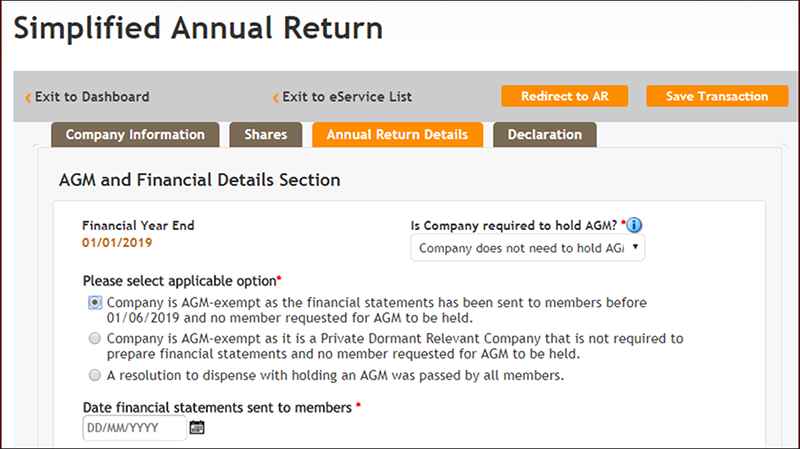Click the Financial Year End date 01/01/2019
800x449 pixels.
[117, 243]
